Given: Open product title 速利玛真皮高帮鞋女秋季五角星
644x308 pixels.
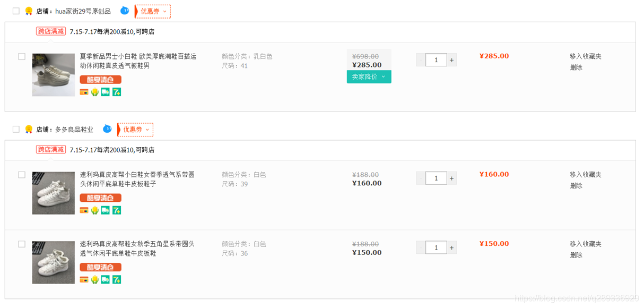Looking at the screenshot, I should tap(137, 249).
